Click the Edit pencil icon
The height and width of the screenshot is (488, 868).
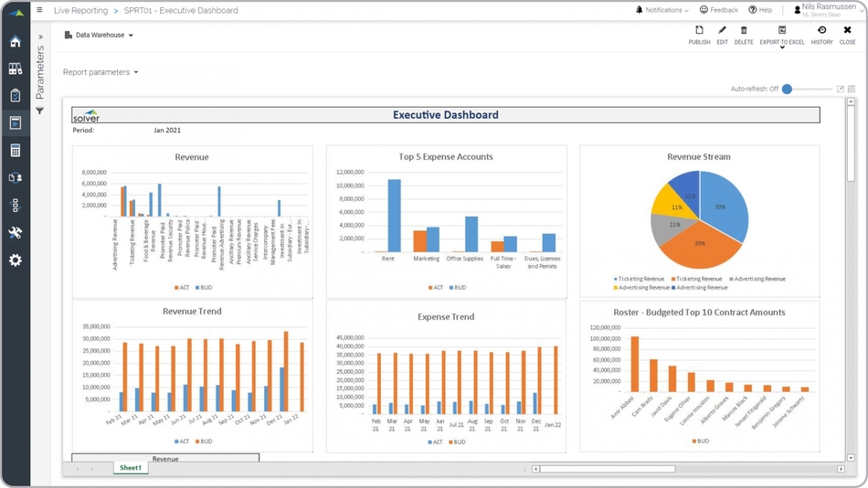722,31
